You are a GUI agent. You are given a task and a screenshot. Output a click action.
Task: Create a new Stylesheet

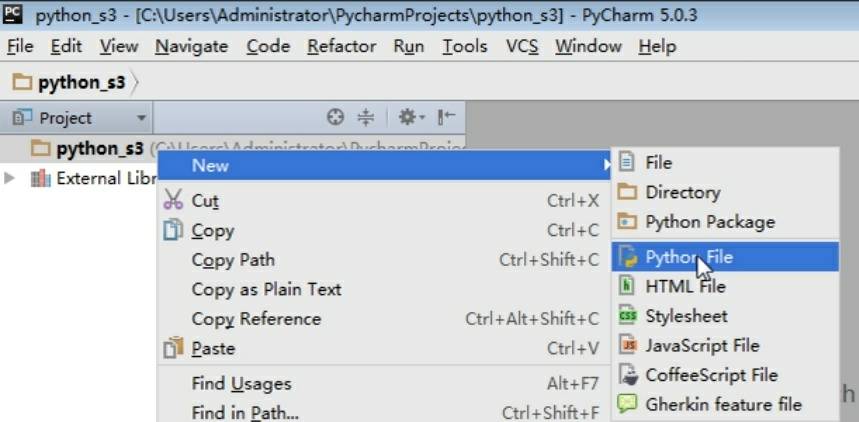point(686,316)
